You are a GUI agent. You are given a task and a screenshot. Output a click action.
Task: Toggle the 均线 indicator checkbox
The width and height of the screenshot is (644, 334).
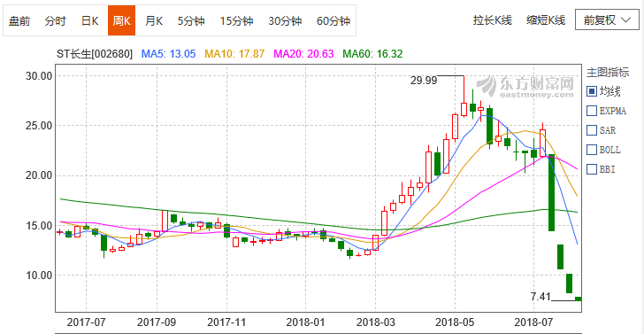tap(592, 91)
